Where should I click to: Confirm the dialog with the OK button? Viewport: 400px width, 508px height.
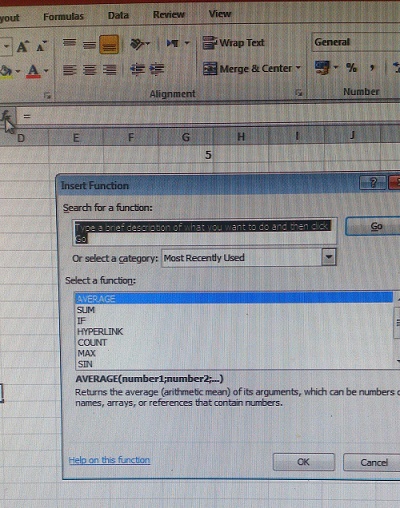point(303,462)
